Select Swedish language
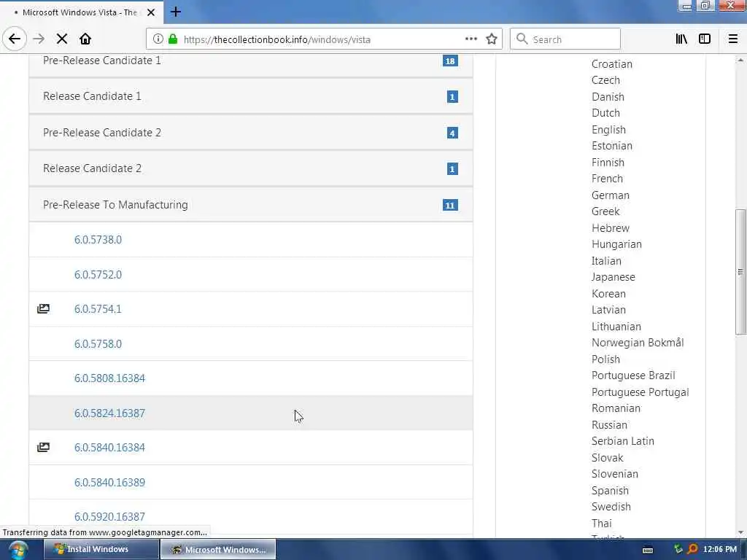The image size is (747, 560). click(x=611, y=507)
